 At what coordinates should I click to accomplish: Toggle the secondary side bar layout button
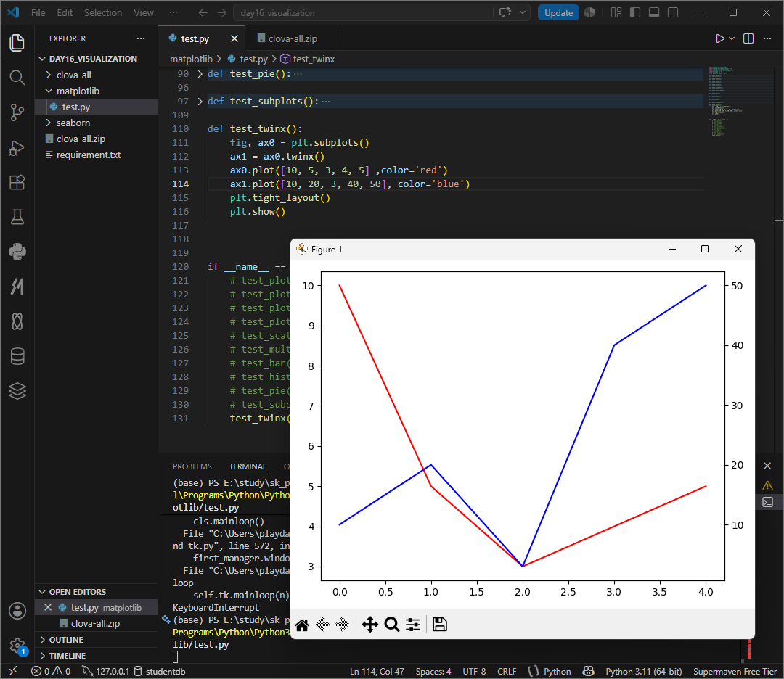(673, 12)
